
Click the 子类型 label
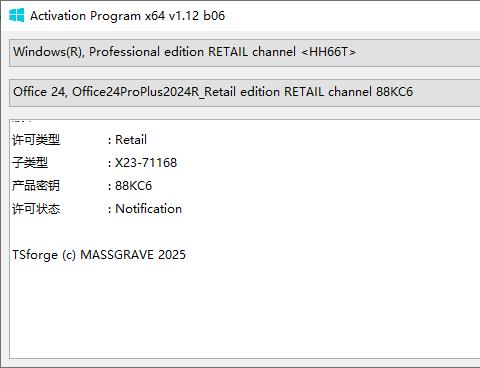pyautogui.click(x=30, y=163)
